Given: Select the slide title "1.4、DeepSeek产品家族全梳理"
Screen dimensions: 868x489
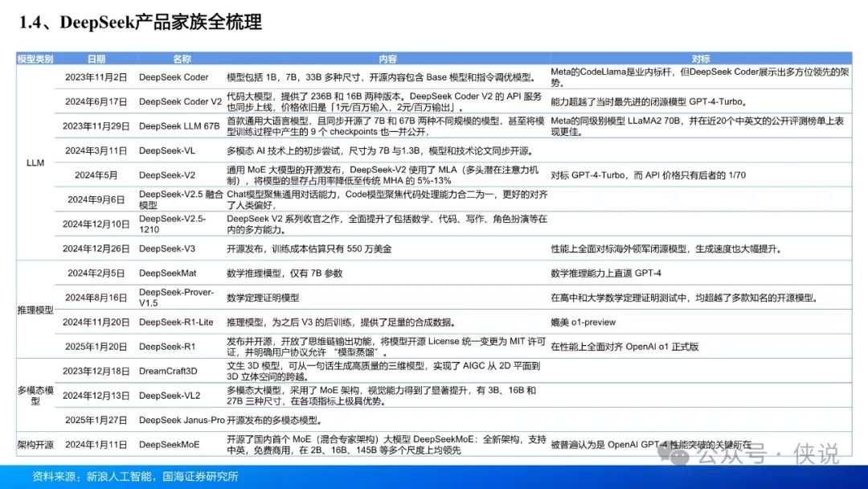Looking at the screenshot, I should click(x=140, y=23).
